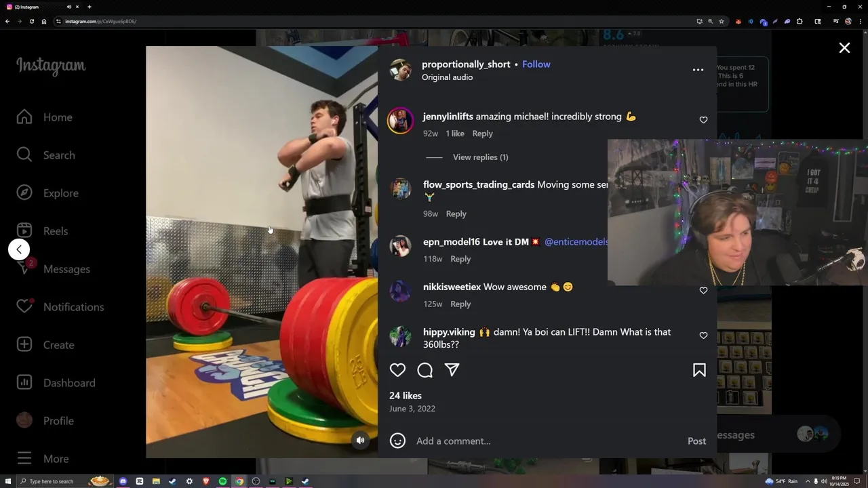Viewport: 868px width, 488px height.
Task: Reply to nikkisweetiex's comment
Action: (x=460, y=304)
